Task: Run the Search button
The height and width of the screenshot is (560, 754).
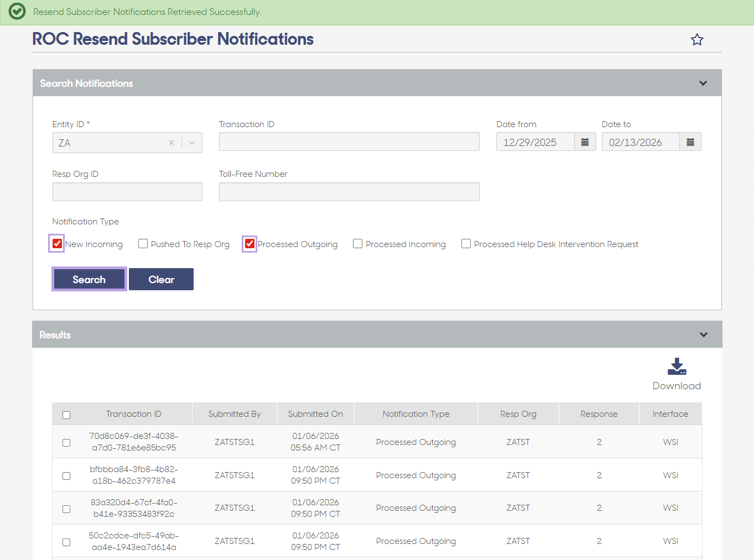Action: (89, 279)
